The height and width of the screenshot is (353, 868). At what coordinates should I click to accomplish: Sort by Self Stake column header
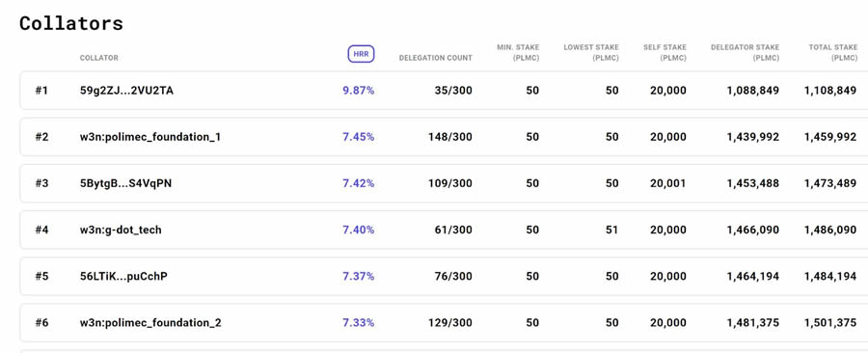665,52
